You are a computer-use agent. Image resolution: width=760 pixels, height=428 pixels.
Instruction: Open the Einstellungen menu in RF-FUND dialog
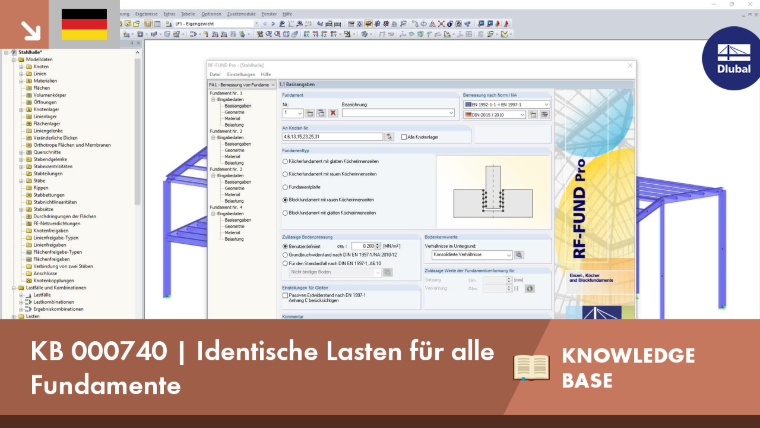(x=241, y=75)
